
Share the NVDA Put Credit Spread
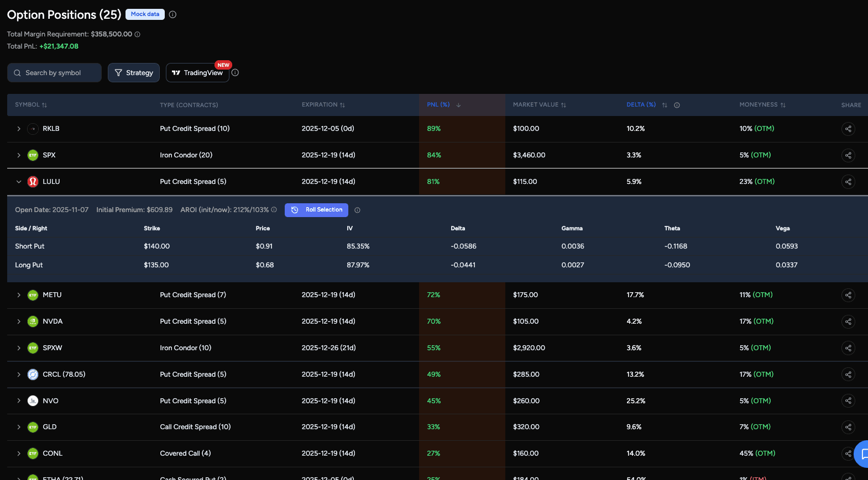tap(848, 321)
